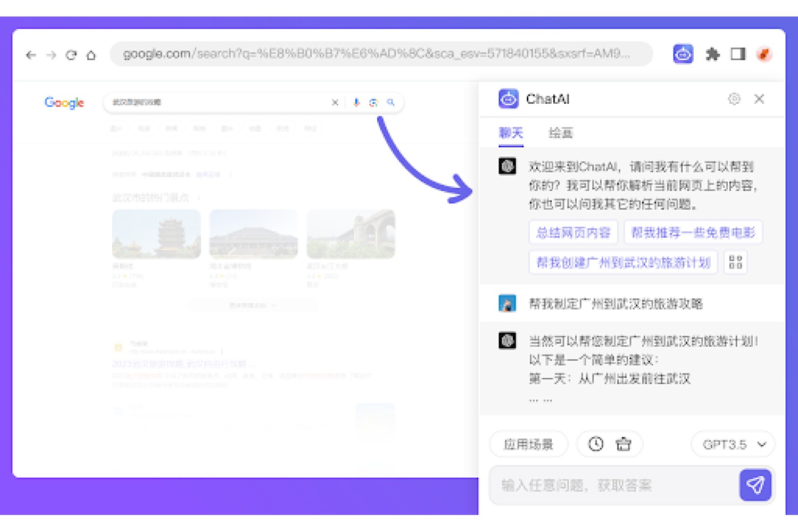Open the 2023 武汉 search result link
Viewport: 798px width, 532px height.
coord(183,364)
